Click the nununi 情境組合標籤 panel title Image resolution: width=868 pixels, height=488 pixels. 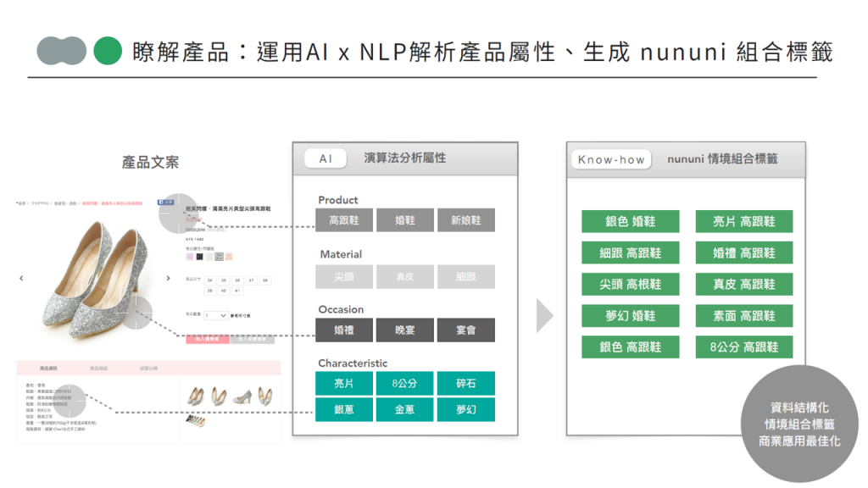coord(722,159)
